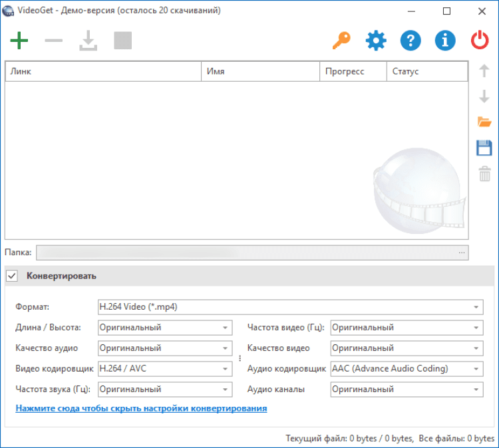The image size is (499, 448).
Task: Open settings via the blue gear icon
Action: (376, 41)
